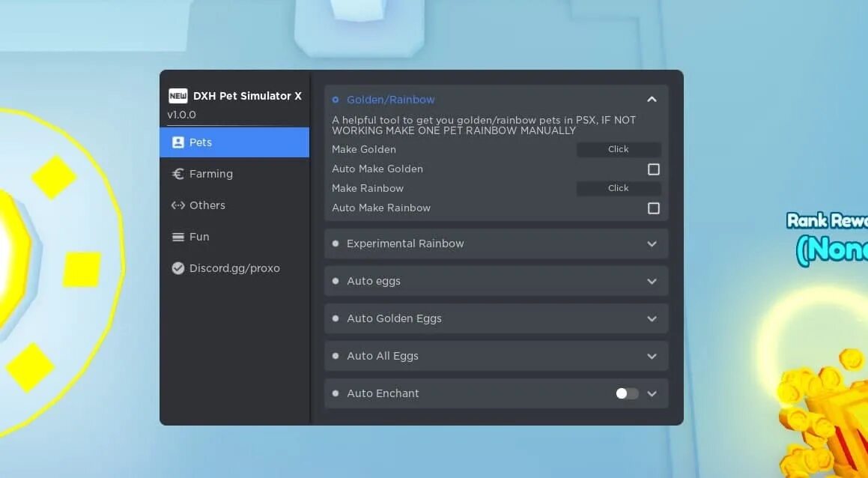This screenshot has height=478, width=868.
Task: Click the Make Golden label text
Action: point(364,150)
